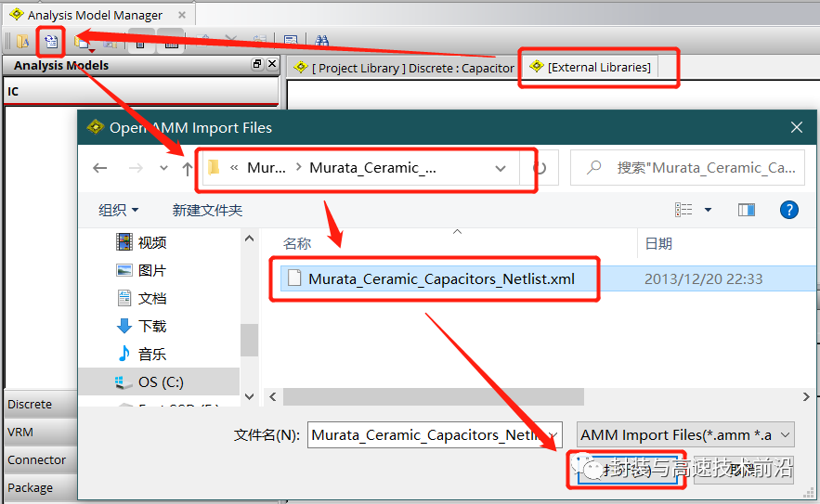Click the import AMM file toolbar icon
The height and width of the screenshot is (504, 820).
pos(51,41)
